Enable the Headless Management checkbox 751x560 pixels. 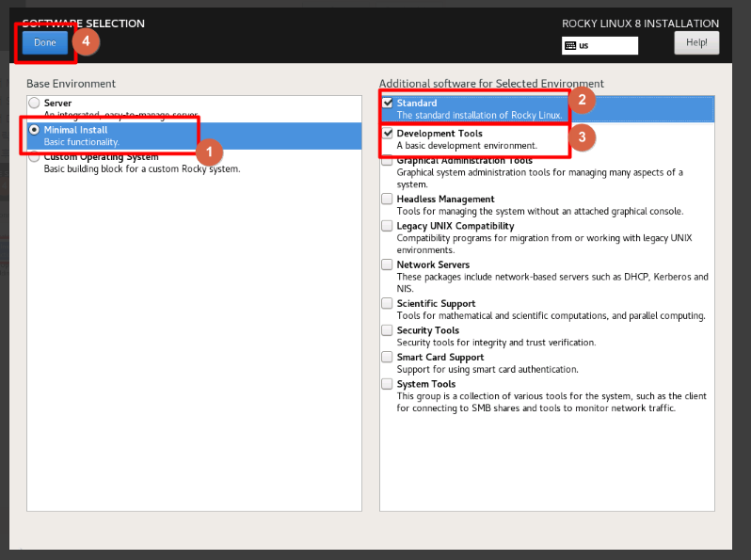pos(387,199)
